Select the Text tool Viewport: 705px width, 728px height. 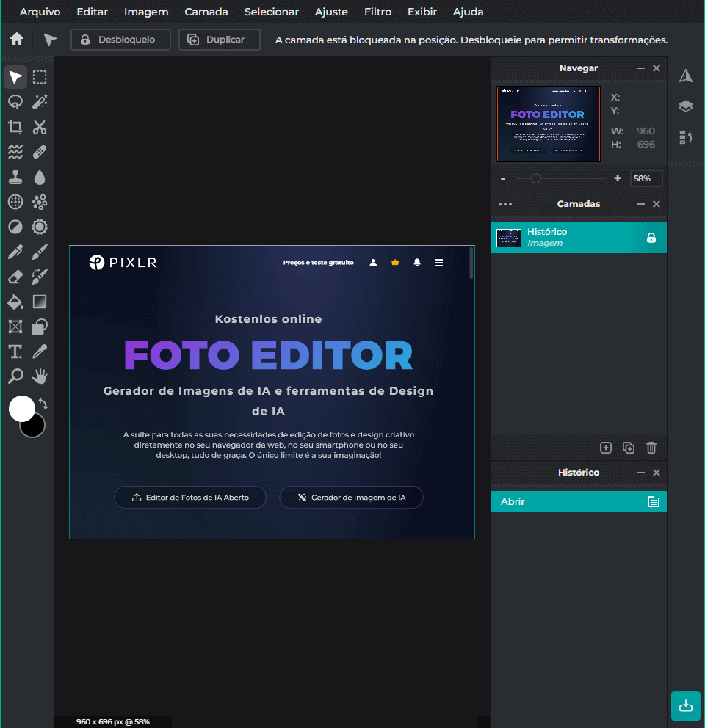point(15,352)
